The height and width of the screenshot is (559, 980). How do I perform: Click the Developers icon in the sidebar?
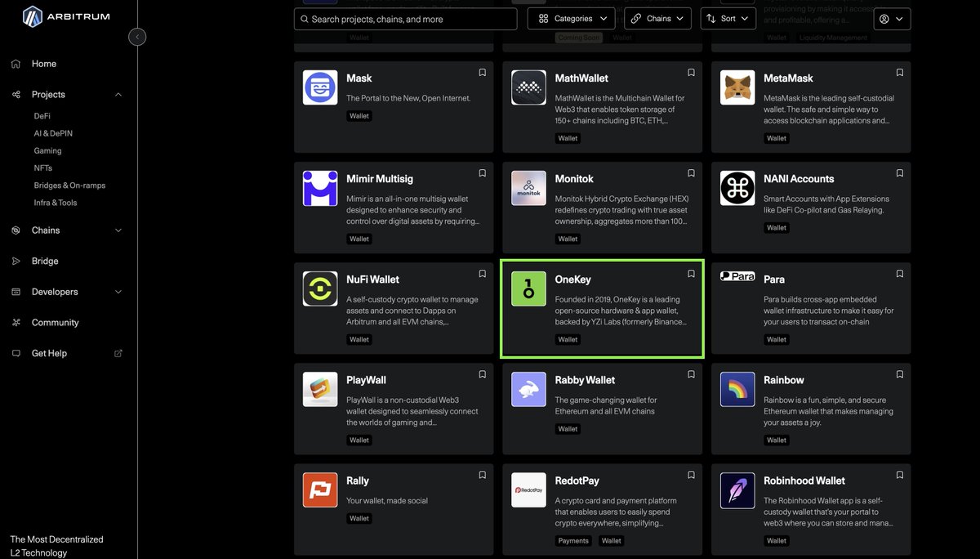pyautogui.click(x=16, y=292)
